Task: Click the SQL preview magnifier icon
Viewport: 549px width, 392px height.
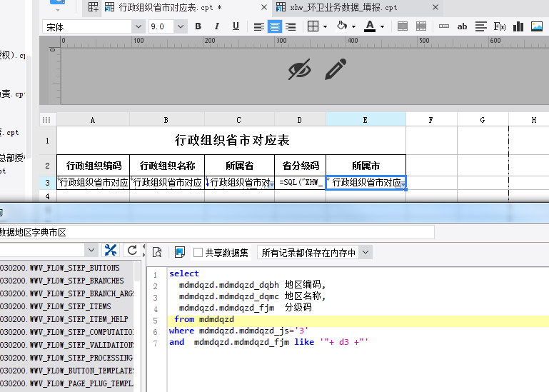Action: (157, 252)
